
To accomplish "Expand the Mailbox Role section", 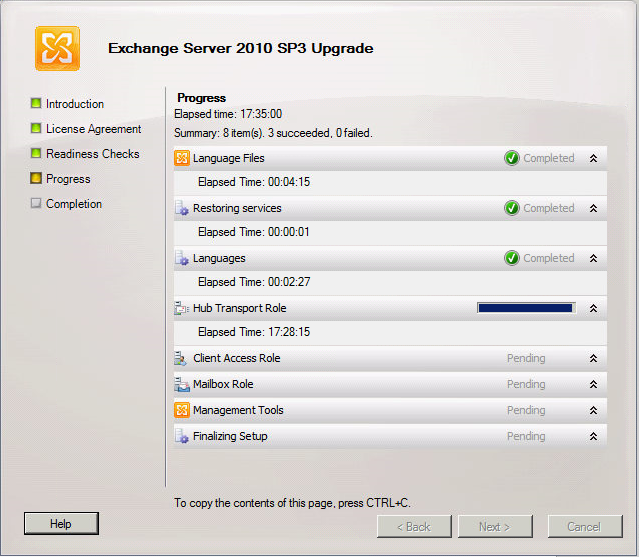I will pyautogui.click(x=593, y=385).
